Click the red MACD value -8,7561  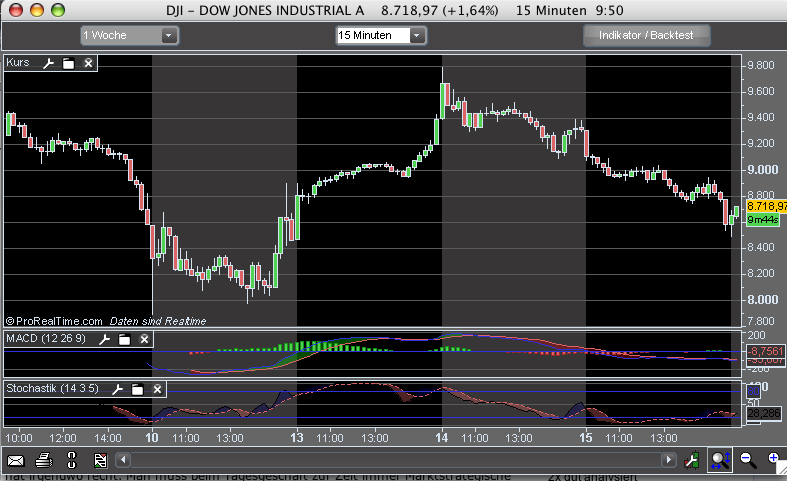[765, 351]
